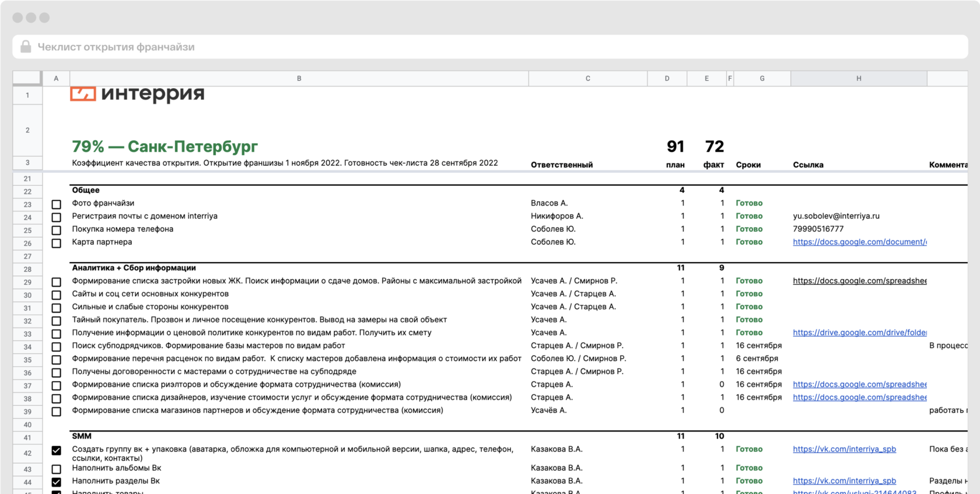Tick the checkbox for Фото франчайзи

click(56, 204)
